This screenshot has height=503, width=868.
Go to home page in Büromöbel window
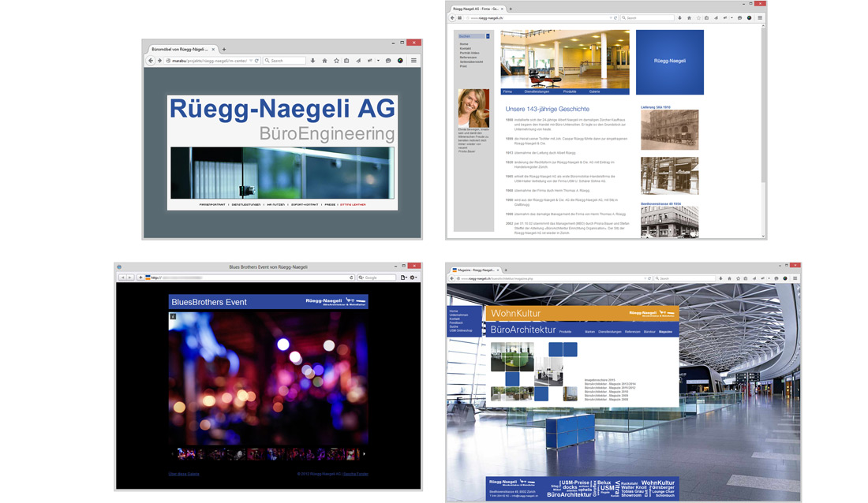(x=324, y=61)
